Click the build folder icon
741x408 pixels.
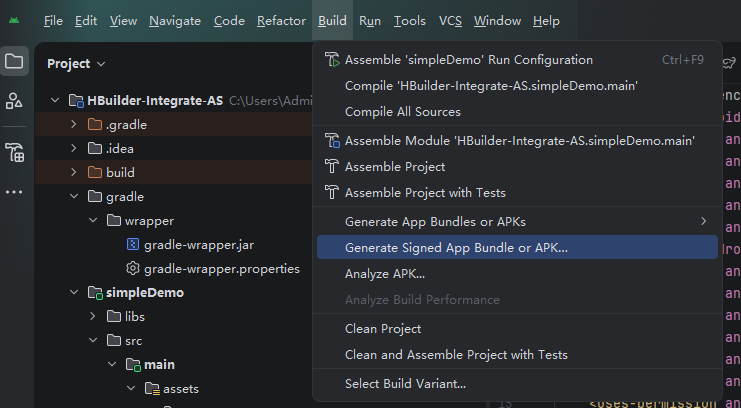(x=95, y=173)
